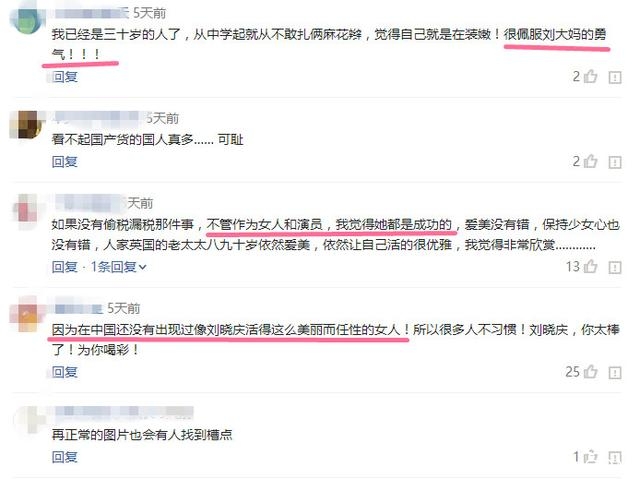640x479 pixels.
Task: Expand the 1条回复 replies dropdown
Action: tap(118, 267)
